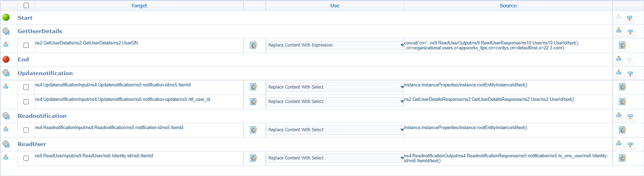
Task: Open the source editor for the concat expression row
Action: click(x=622, y=45)
